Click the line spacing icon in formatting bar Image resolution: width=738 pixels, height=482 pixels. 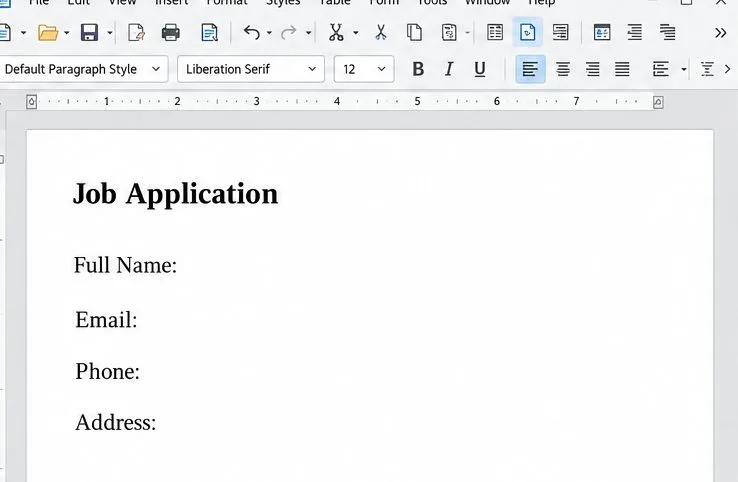[x=661, y=69]
